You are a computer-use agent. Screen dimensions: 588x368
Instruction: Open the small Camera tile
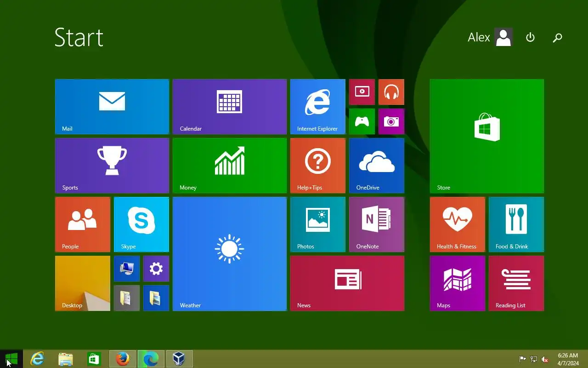coord(391,121)
